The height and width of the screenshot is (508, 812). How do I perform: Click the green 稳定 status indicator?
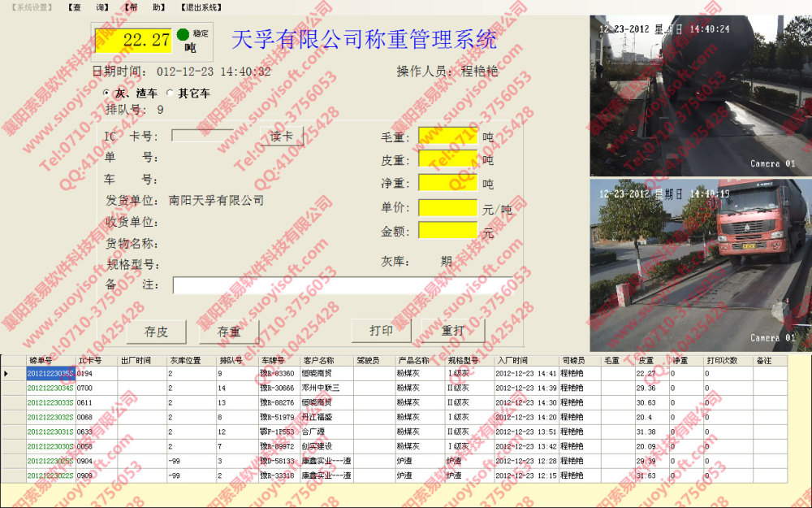(183, 34)
